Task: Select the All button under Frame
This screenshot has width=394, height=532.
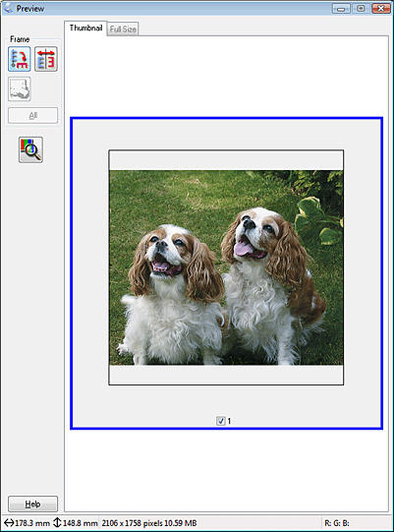Action: click(x=32, y=115)
